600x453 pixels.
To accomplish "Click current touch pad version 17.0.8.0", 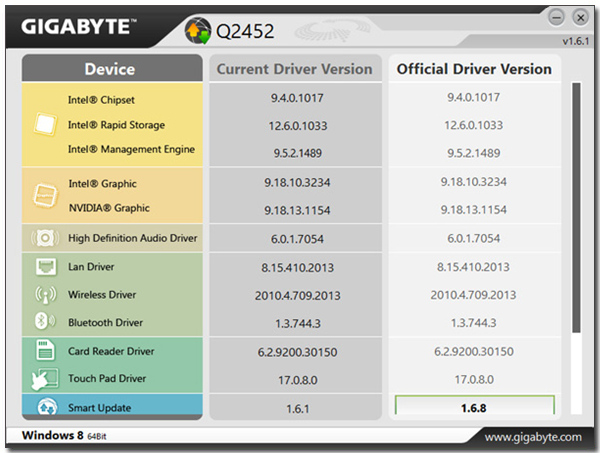I will tap(297, 380).
